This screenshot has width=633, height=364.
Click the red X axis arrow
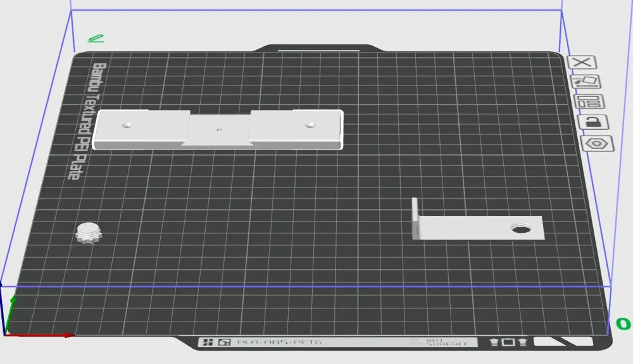44,334
